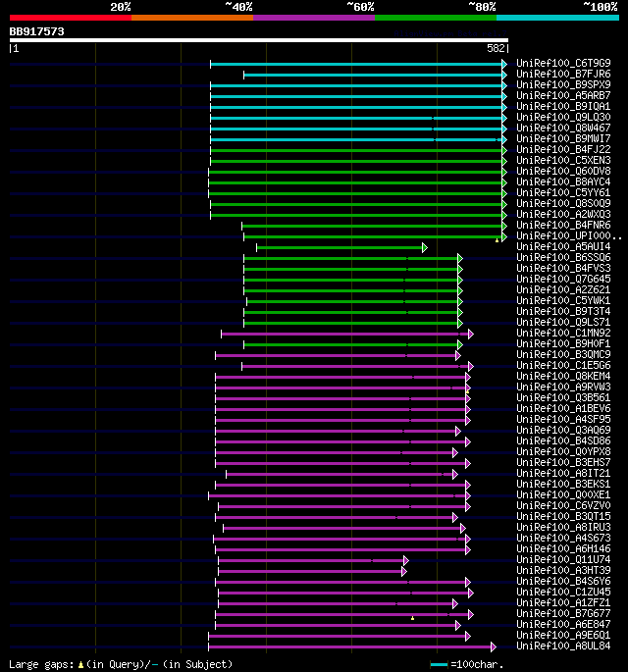Click the arrowhead ending the UniRef100_B3QMC9 alignment
Image resolution: width=628 pixels, height=672 pixels.
click(458, 356)
